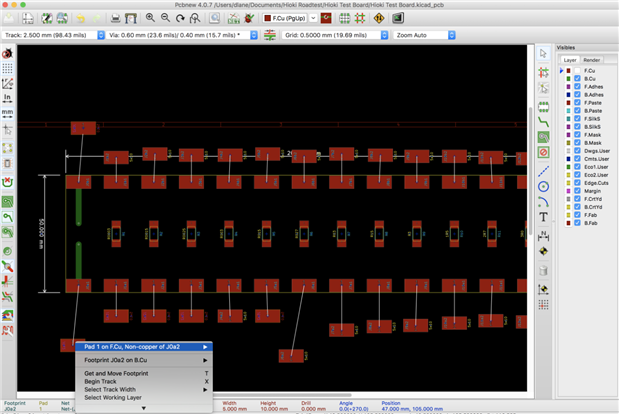Select the arrow cursor tool in right toolbar

tap(543, 53)
